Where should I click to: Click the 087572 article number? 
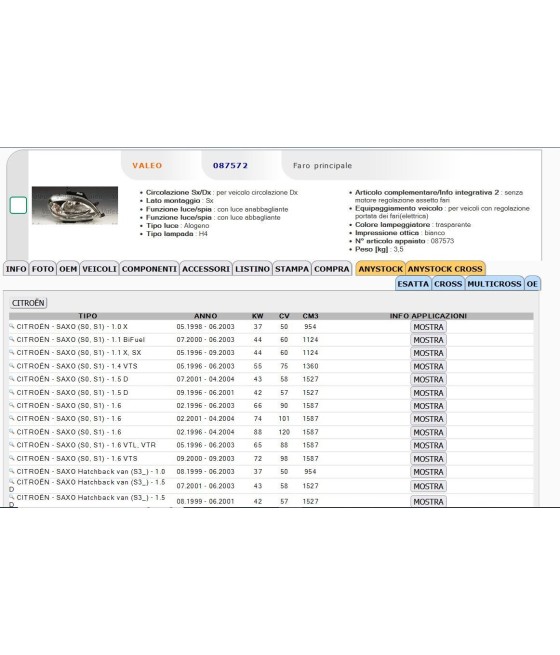click(231, 165)
